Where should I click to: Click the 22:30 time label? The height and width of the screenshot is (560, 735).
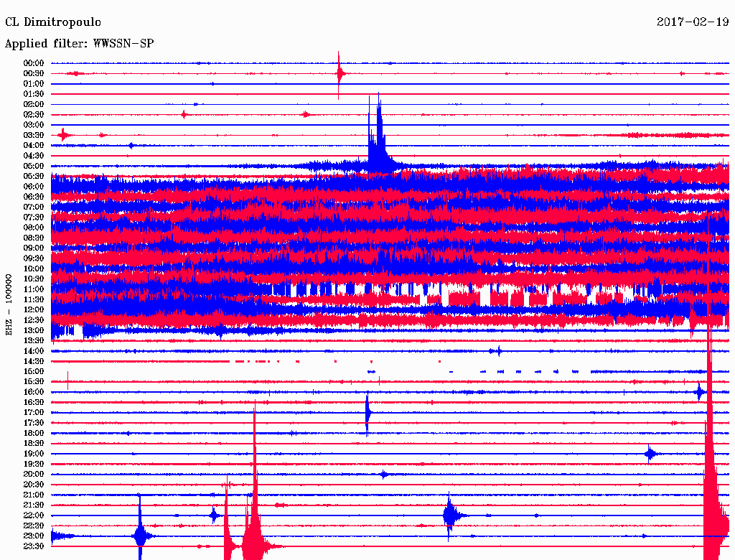click(x=34, y=526)
